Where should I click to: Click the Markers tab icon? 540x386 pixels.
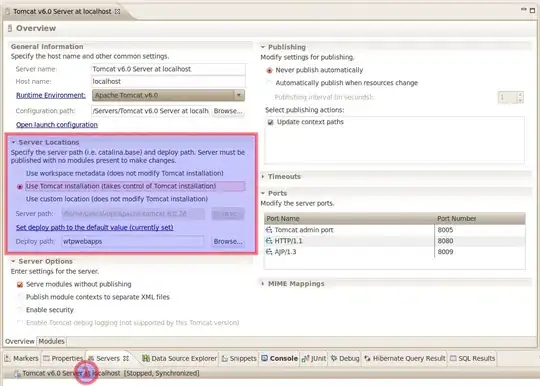coord(8,358)
